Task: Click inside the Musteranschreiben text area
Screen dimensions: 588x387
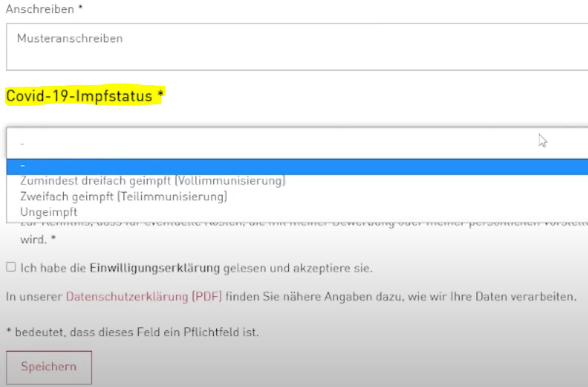Action: (x=296, y=47)
